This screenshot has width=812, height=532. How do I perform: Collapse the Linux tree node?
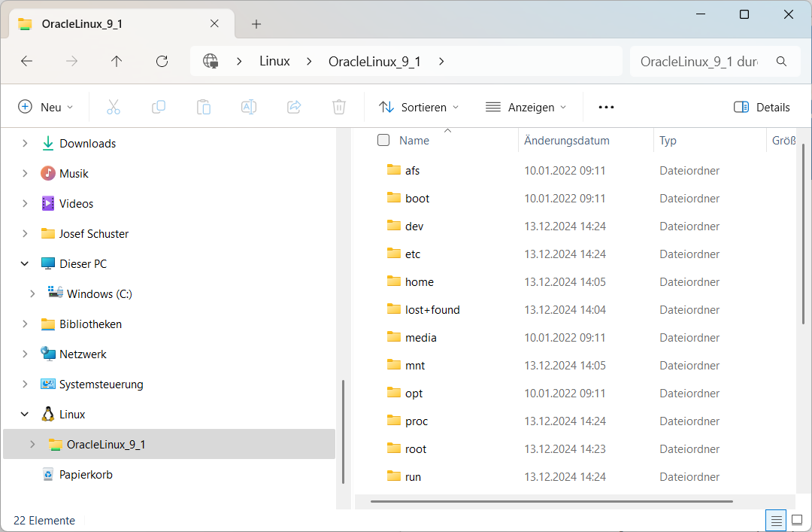(25, 415)
